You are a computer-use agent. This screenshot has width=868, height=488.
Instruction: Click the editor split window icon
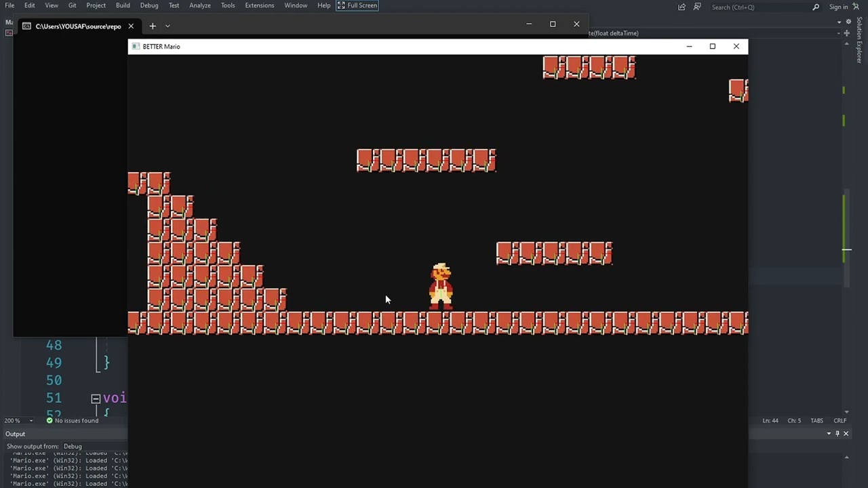point(846,33)
